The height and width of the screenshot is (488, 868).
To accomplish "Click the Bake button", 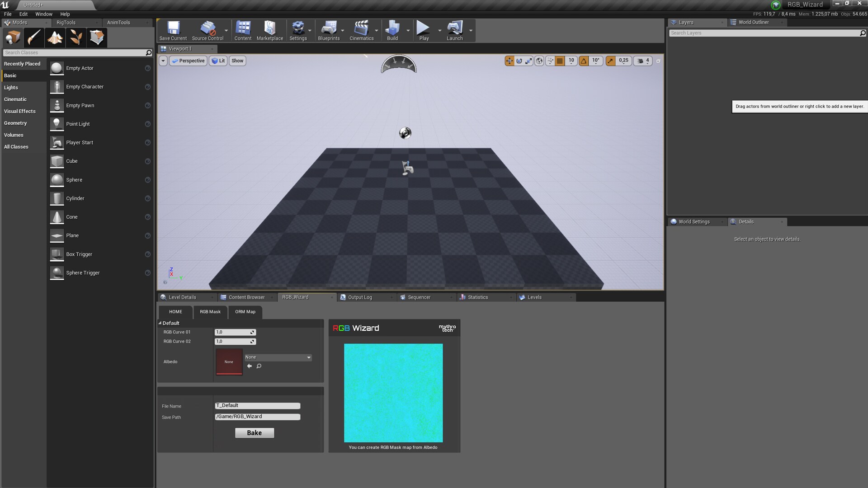I will click(x=254, y=432).
